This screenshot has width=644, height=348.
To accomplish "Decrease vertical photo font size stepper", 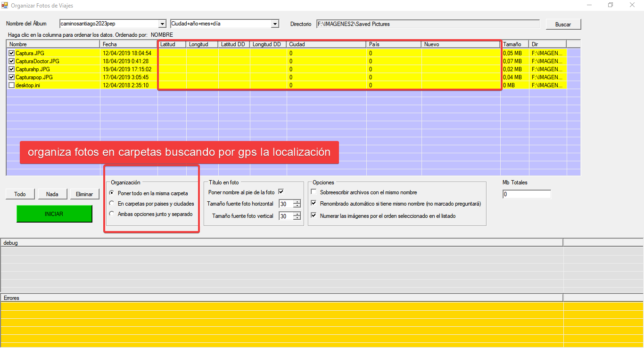I will [x=297, y=218].
